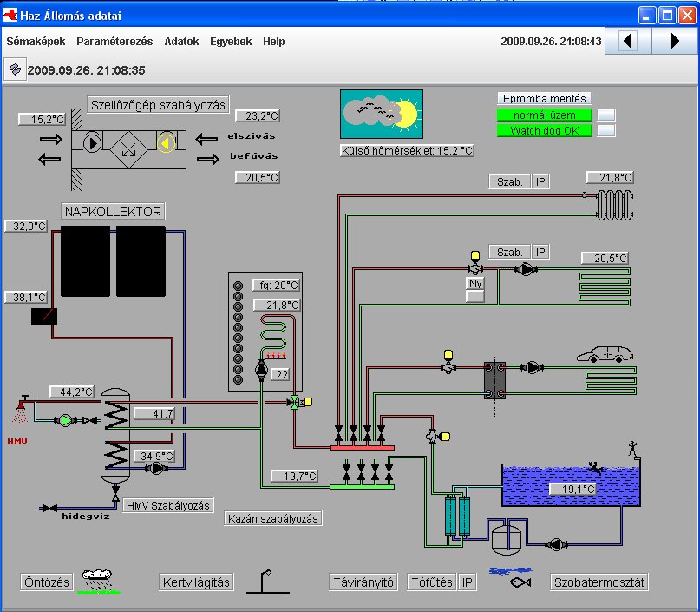The image size is (700, 612).
Task: Click the Külső hőmérséklet 15,2 °C label
Action: tap(407, 150)
